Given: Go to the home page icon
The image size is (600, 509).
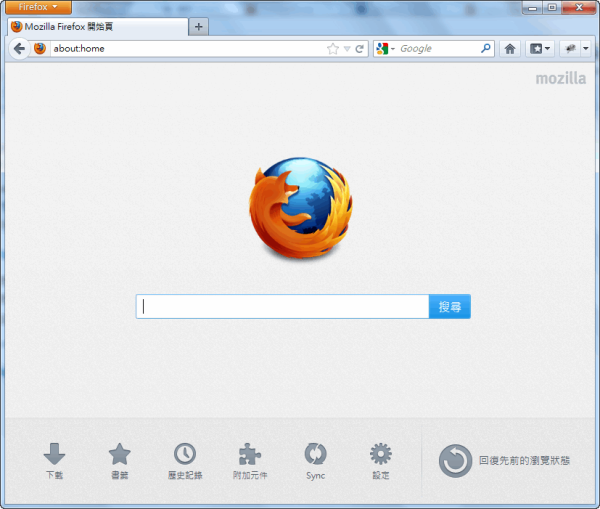Looking at the screenshot, I should (510, 49).
